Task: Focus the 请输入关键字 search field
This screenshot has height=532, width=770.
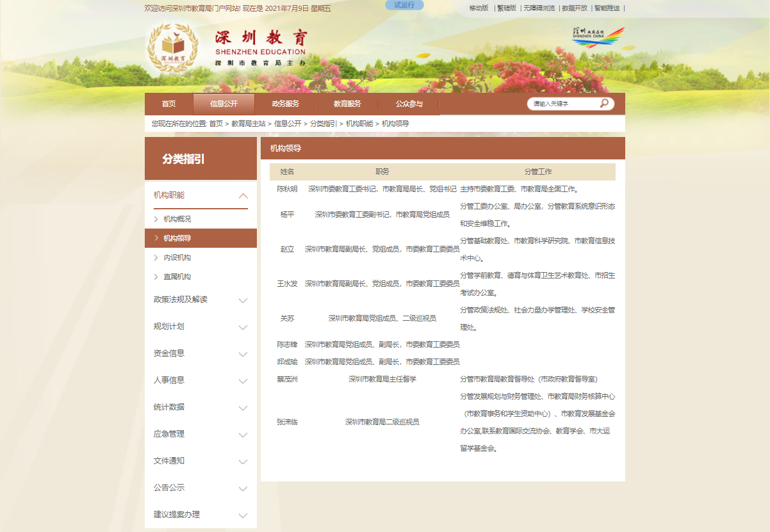Action: coord(564,104)
